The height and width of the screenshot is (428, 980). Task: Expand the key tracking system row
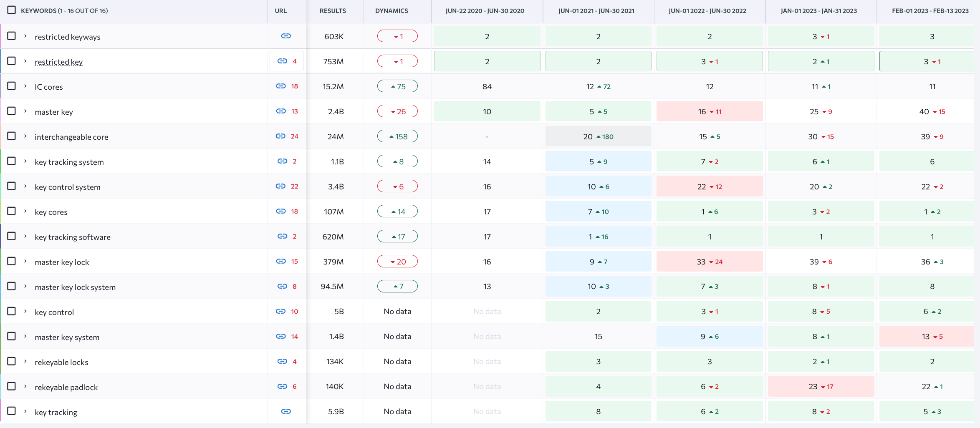pos(25,161)
